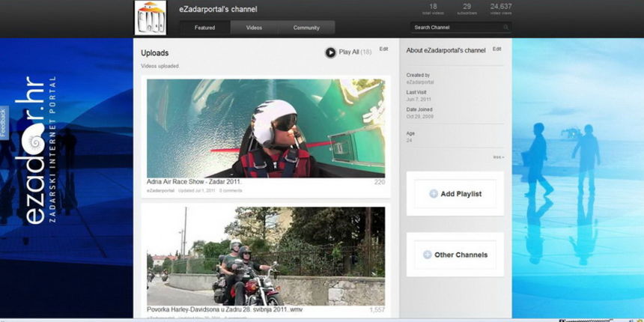Switch to the Featured tab

pos(204,28)
